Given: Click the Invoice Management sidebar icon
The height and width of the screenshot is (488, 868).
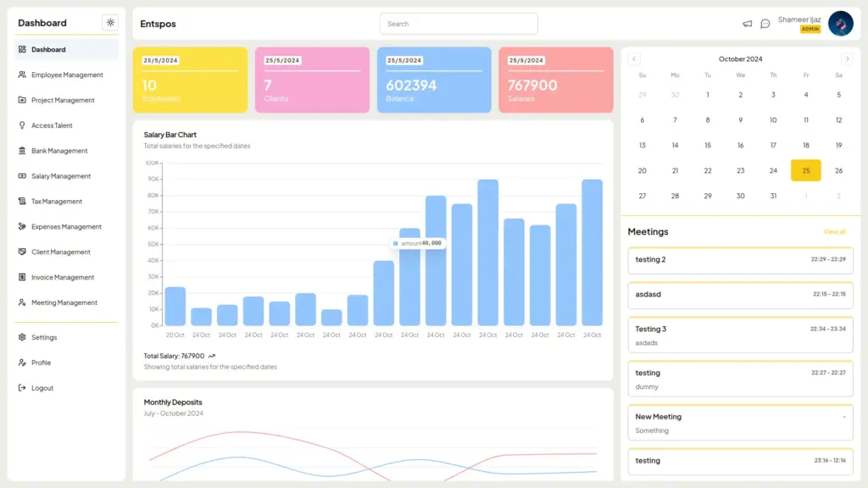Looking at the screenshot, I should [22, 277].
